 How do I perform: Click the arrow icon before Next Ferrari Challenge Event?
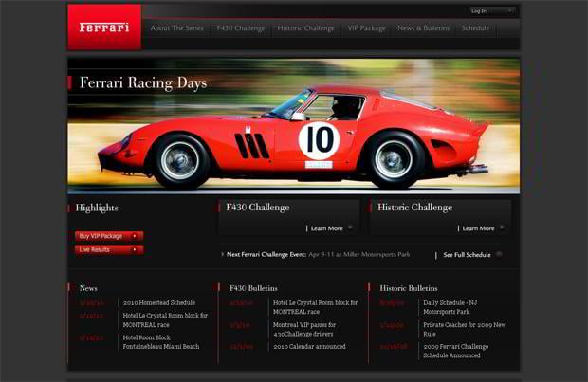click(x=222, y=254)
